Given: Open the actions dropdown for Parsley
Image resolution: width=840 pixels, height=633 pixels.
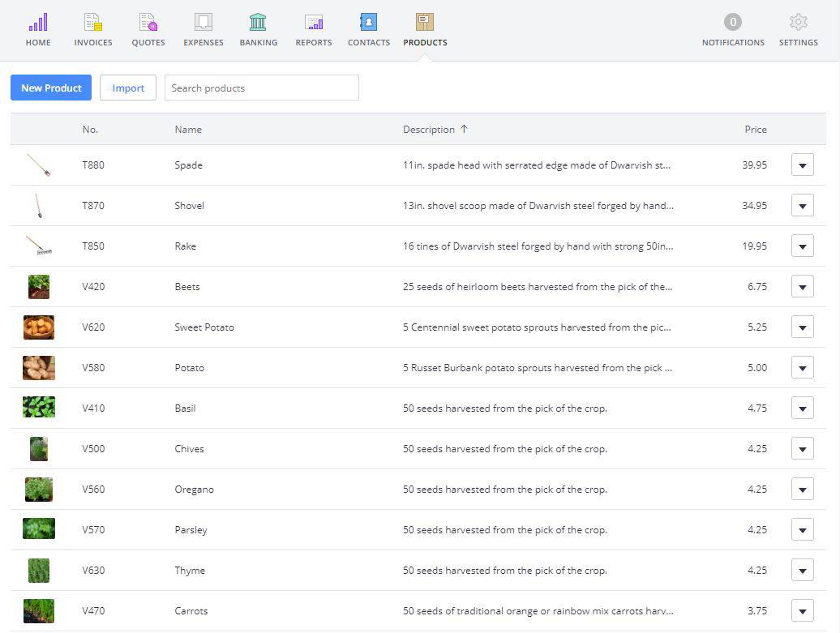Looking at the screenshot, I should click(x=802, y=529).
